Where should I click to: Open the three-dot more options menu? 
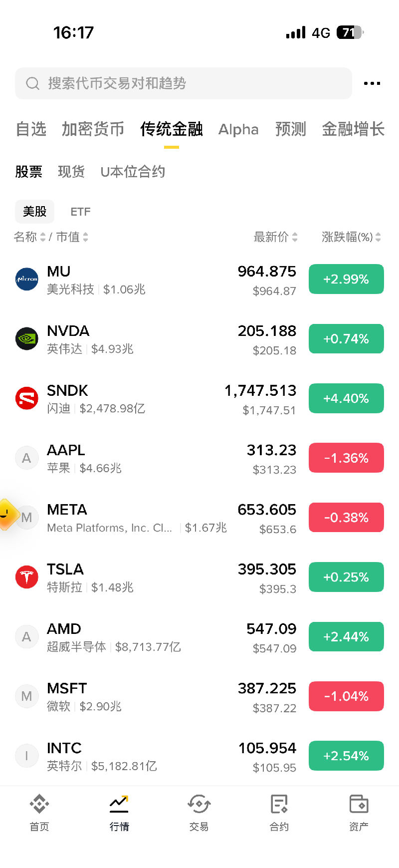coord(372,83)
